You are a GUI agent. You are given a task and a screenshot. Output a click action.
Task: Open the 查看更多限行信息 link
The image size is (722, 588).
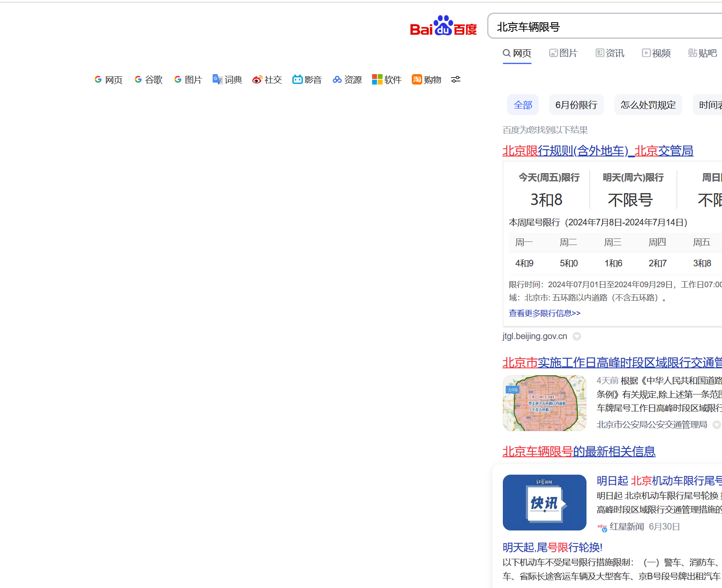pyautogui.click(x=545, y=313)
